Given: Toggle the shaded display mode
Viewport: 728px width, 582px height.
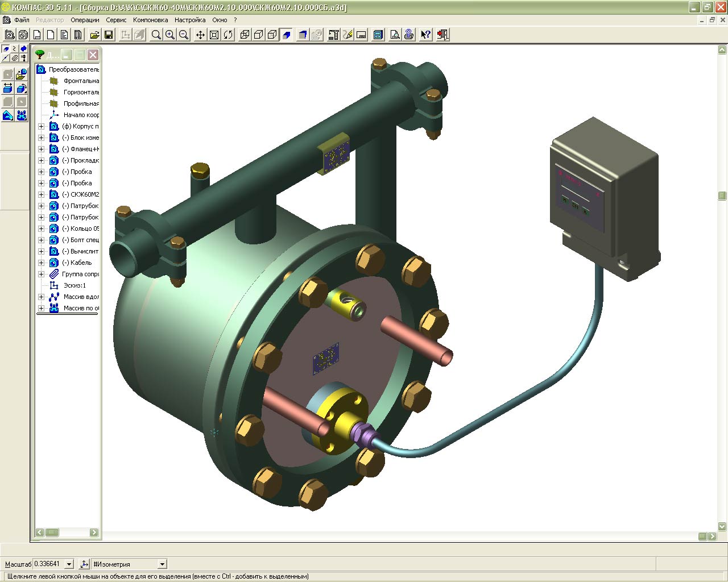Looking at the screenshot, I should click(286, 35).
